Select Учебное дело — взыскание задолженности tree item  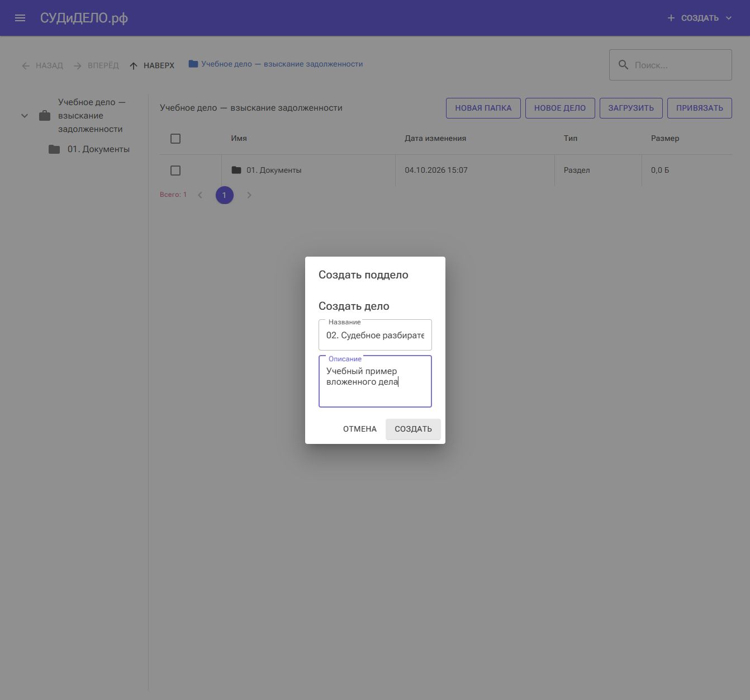(x=92, y=116)
